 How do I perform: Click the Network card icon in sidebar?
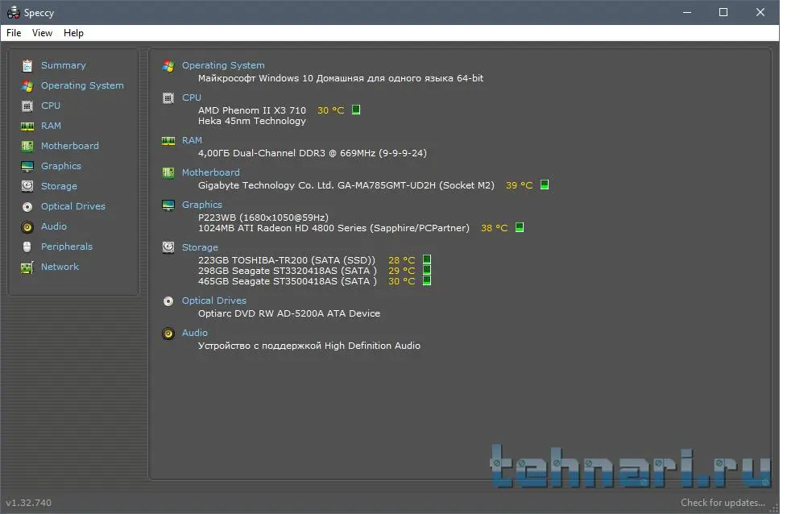(27, 267)
